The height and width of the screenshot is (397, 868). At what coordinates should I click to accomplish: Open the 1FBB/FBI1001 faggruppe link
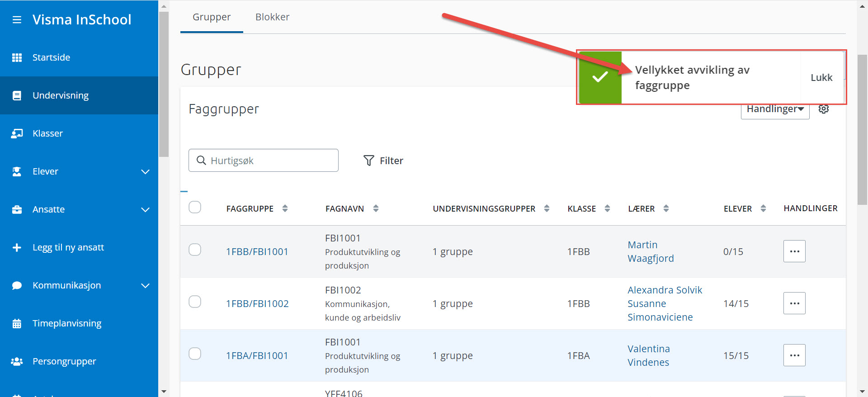[257, 251]
